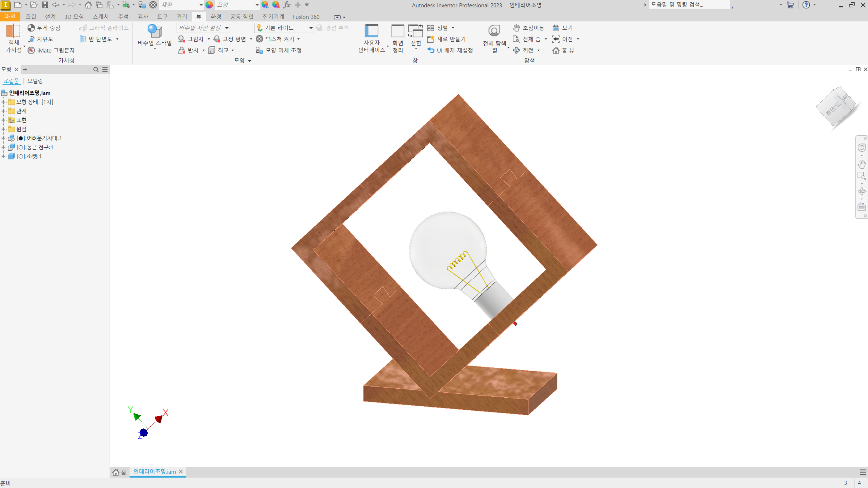868x488 pixels.
Task: Click 이전 previous view button
Action: [562, 39]
